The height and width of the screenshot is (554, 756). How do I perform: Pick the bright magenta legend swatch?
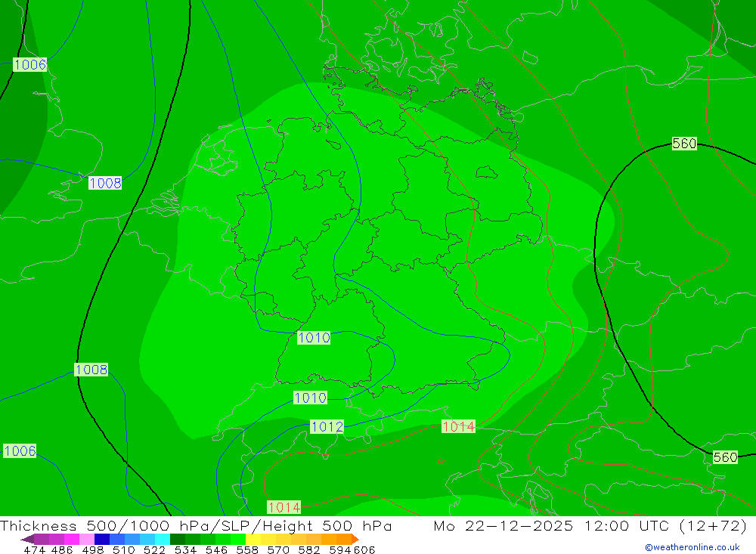coord(72,539)
